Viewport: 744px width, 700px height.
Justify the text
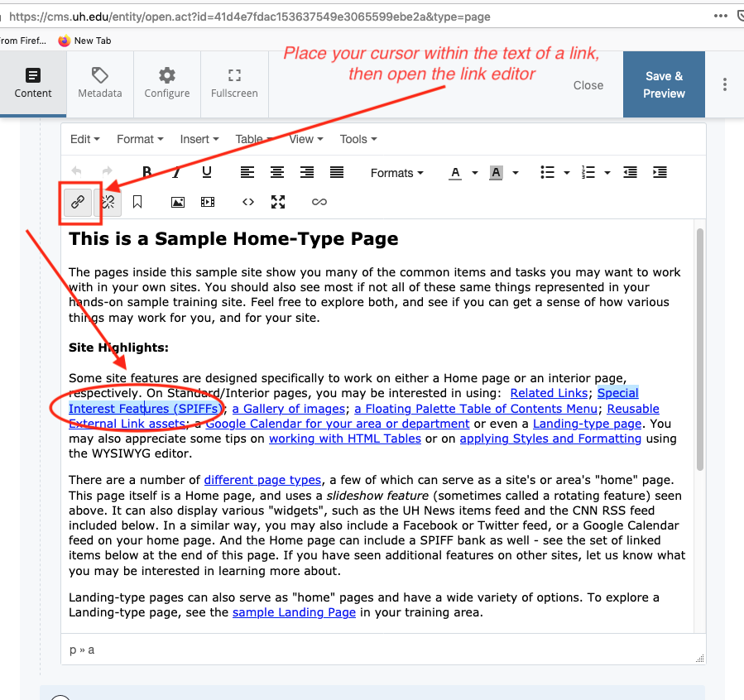(337, 172)
